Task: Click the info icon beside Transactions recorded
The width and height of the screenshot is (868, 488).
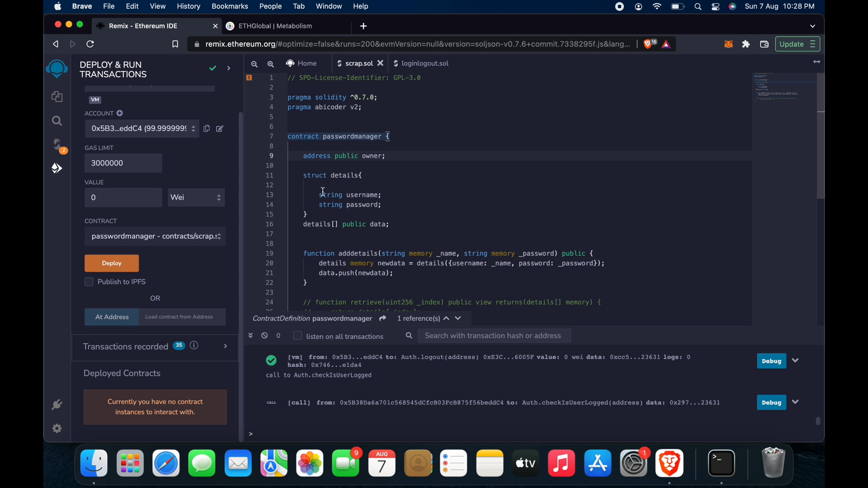Action: [x=194, y=346]
